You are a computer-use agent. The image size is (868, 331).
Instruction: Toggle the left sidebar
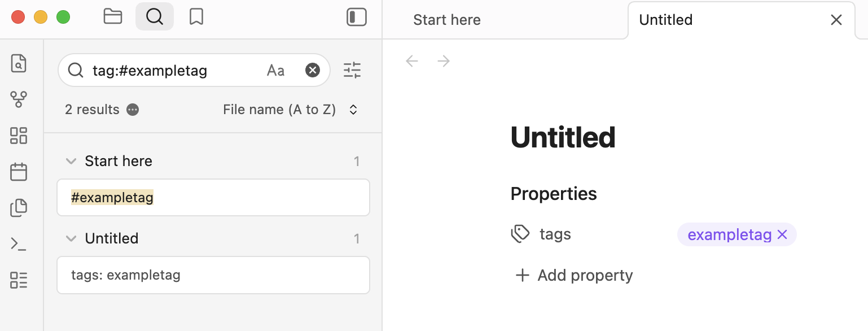tap(357, 17)
